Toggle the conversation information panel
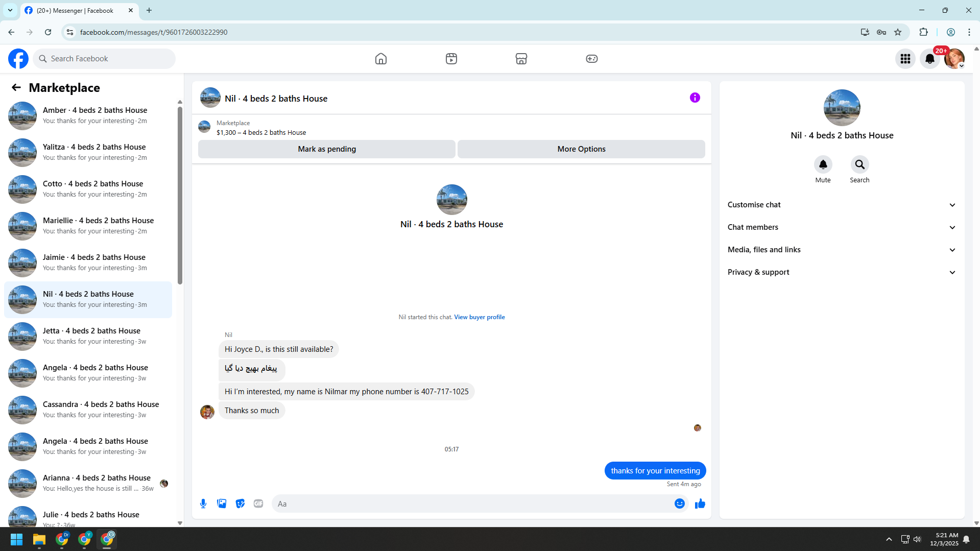The height and width of the screenshot is (551, 980). [695, 98]
